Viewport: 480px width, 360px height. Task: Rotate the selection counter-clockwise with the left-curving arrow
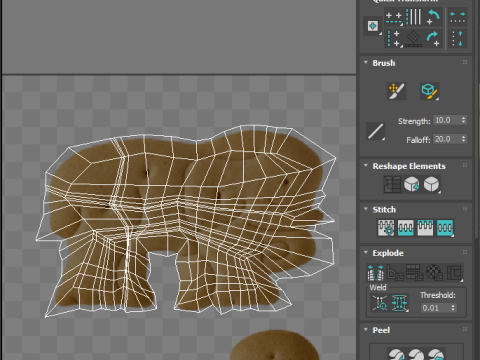point(433,17)
